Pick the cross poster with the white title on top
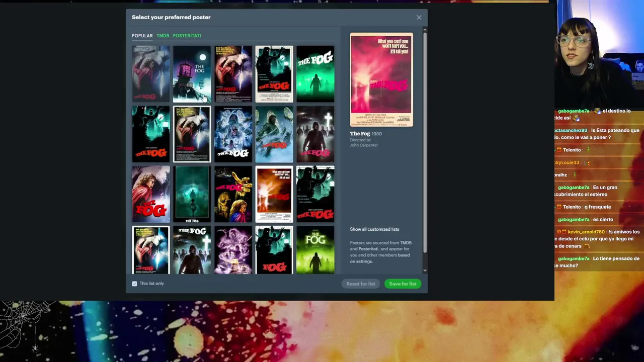This screenshot has height=362, width=644. coord(192,250)
